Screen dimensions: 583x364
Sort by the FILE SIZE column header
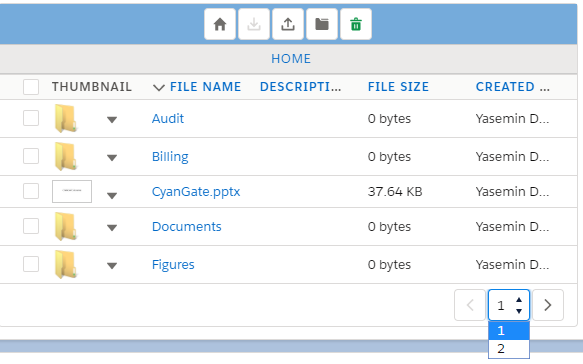pos(398,87)
